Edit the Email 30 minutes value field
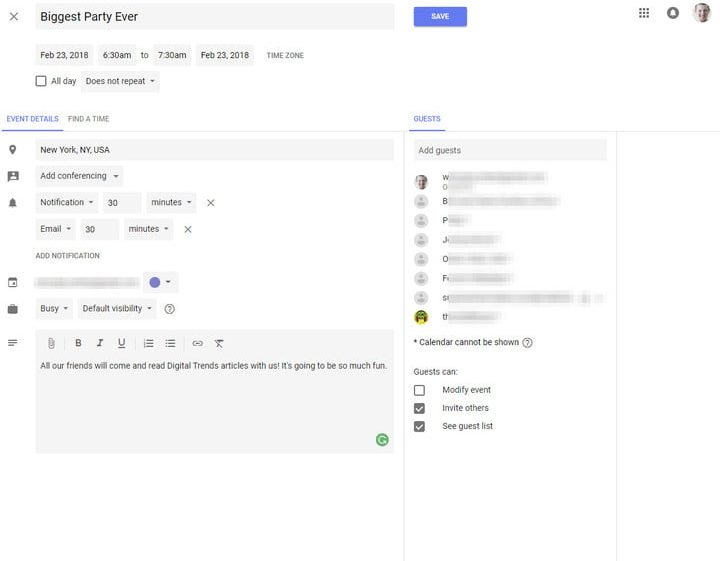 (99, 229)
